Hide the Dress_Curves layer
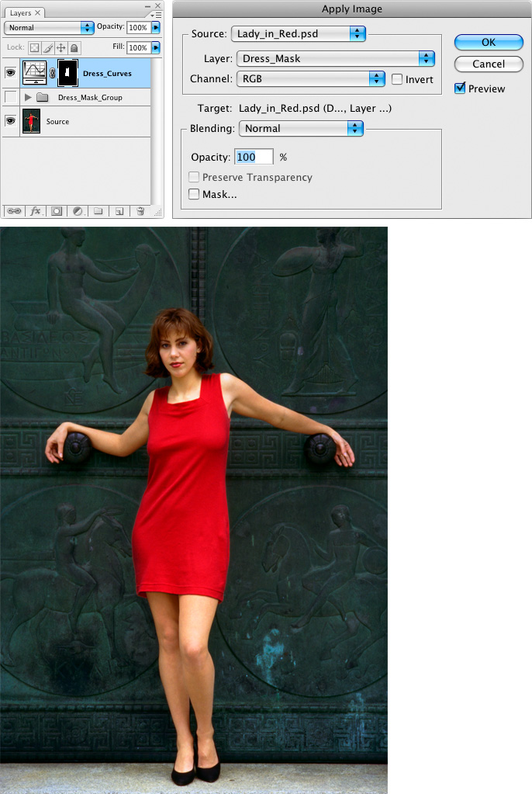 tap(11, 74)
